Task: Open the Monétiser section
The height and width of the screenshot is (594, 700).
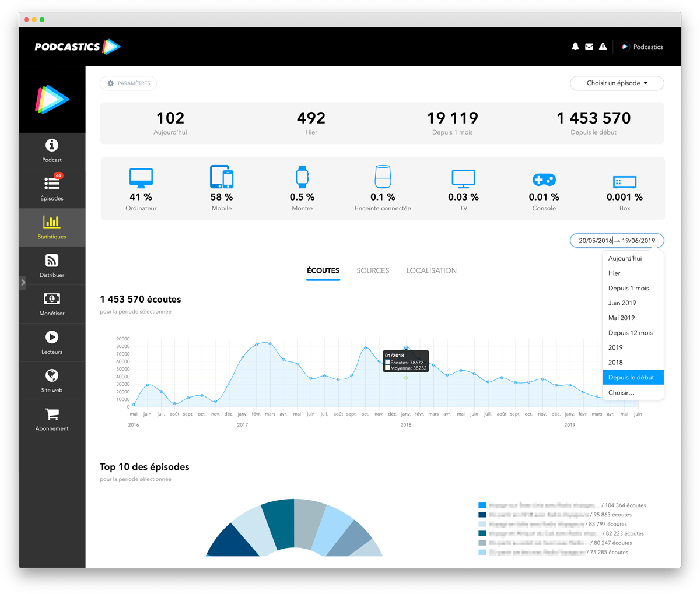Action: (x=52, y=304)
